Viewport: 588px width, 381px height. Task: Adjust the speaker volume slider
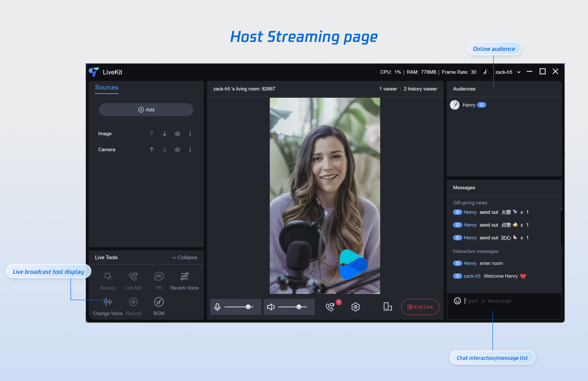pyautogui.click(x=299, y=307)
